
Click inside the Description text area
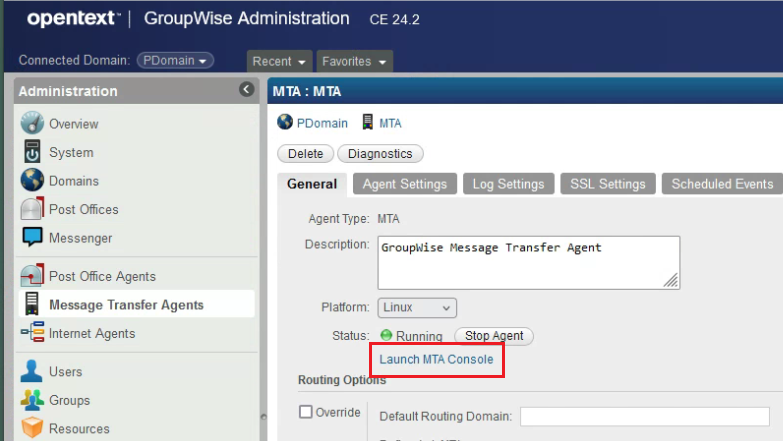tap(529, 263)
